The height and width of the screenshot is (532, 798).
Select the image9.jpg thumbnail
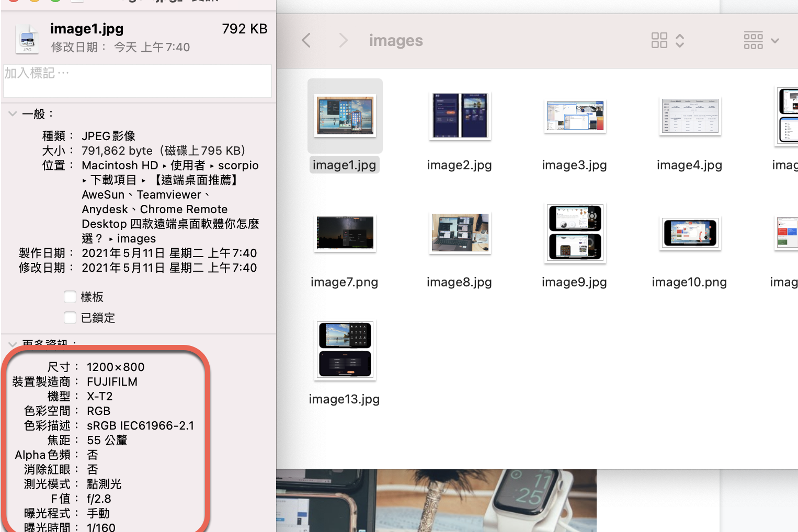[x=574, y=233]
